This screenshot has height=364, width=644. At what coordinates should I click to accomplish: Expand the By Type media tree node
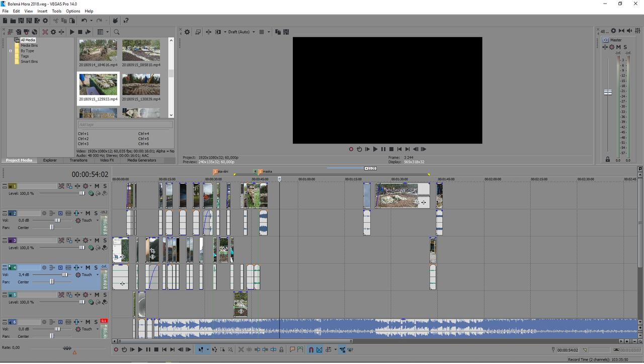pos(10,51)
